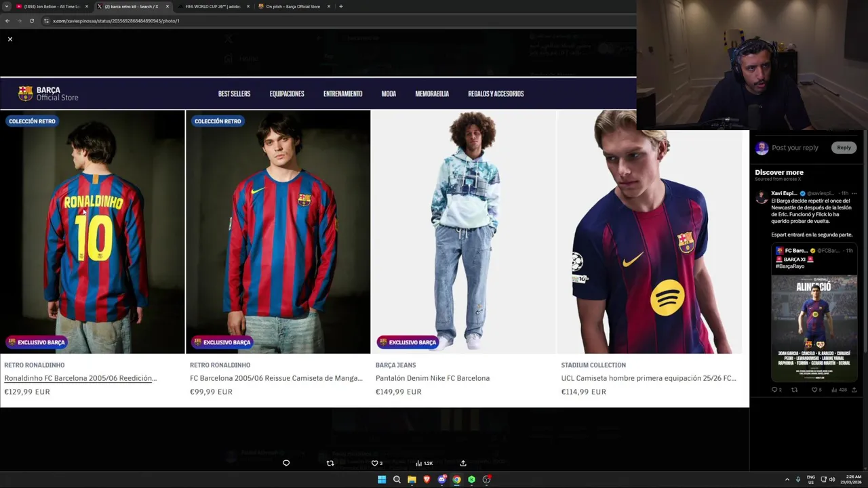The width and height of the screenshot is (868, 488).
Task: Open MEMORABILIA in the store menu
Action: click(432, 94)
